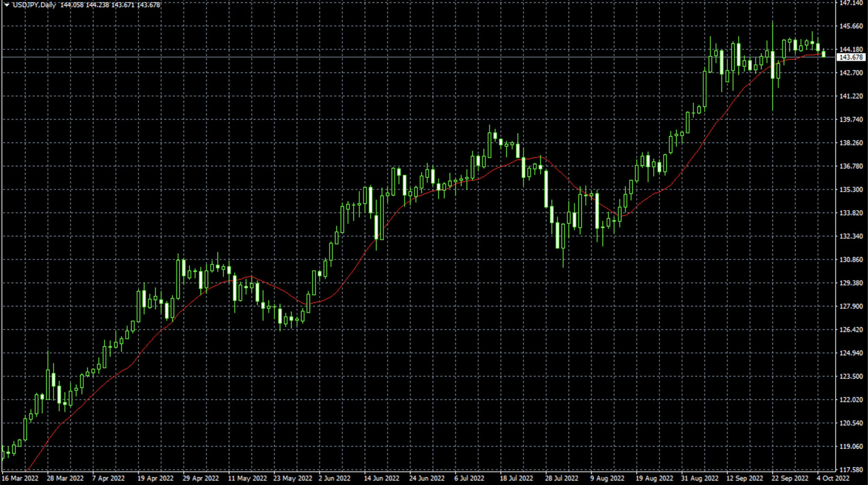This screenshot has height=485, width=868.
Task: Select the 28 Jul 2022 date label
Action: [x=561, y=478]
